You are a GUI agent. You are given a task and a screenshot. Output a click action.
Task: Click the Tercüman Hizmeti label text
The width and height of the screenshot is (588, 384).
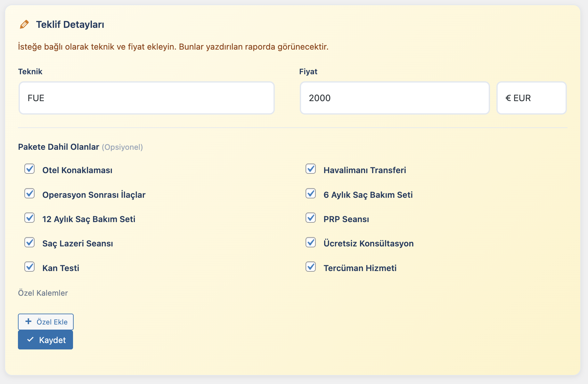[x=360, y=268]
